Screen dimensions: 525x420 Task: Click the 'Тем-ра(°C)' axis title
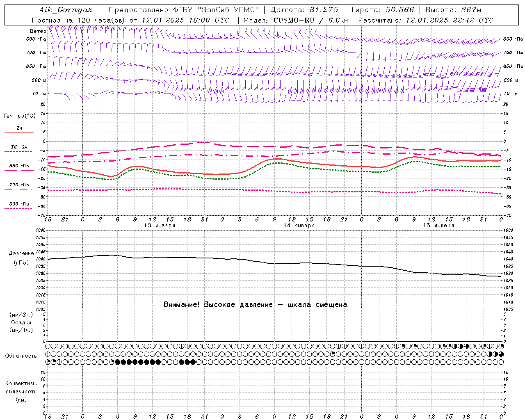tap(19, 116)
